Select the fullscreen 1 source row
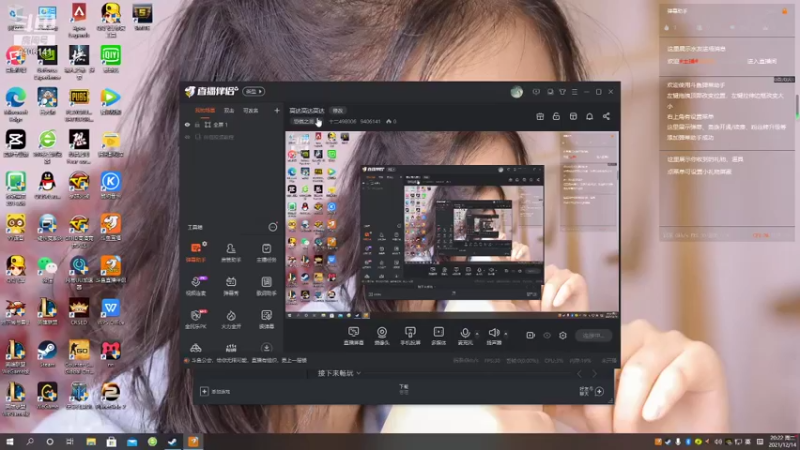Screen dimensions: 800x450 (x=231, y=124)
